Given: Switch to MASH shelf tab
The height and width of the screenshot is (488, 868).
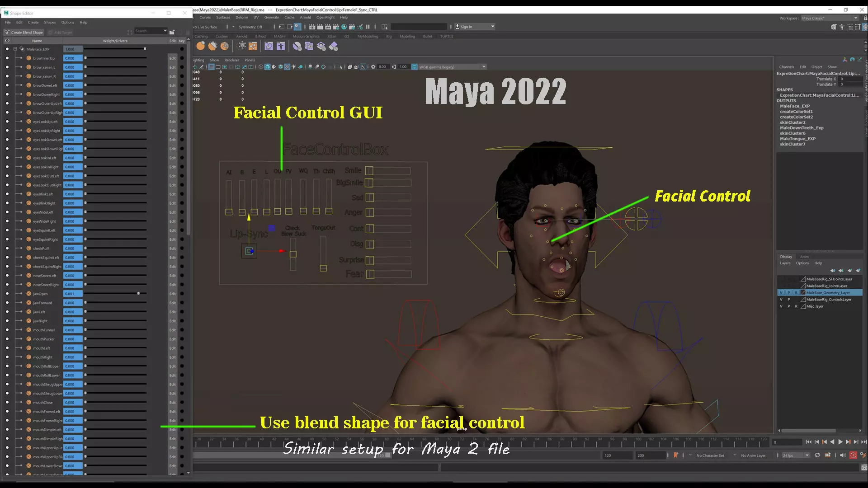Looking at the screenshot, I should [x=279, y=36].
